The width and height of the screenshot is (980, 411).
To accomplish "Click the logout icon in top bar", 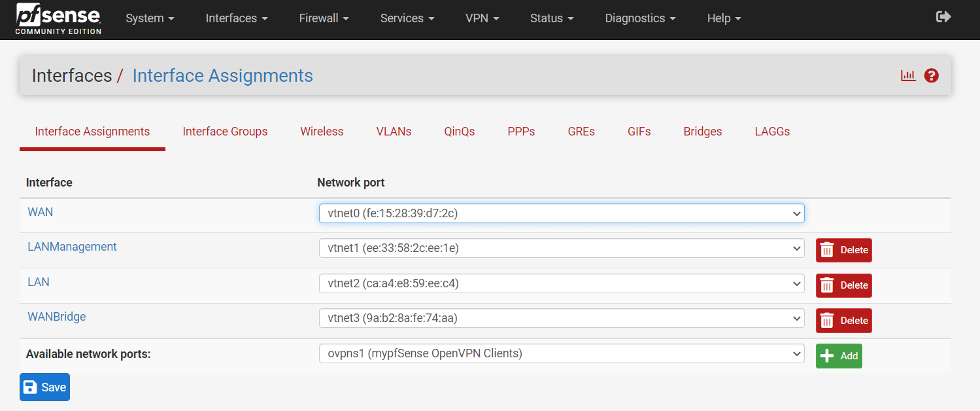I will (943, 17).
